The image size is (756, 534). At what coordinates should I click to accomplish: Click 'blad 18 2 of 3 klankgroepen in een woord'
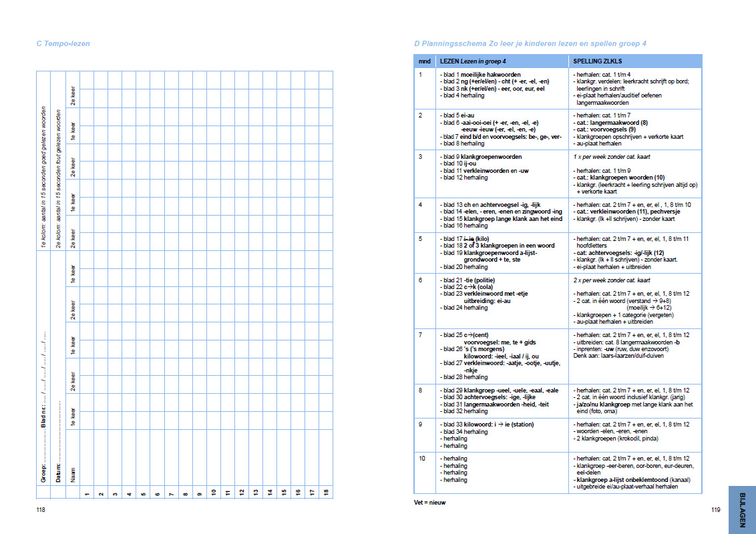498,246
